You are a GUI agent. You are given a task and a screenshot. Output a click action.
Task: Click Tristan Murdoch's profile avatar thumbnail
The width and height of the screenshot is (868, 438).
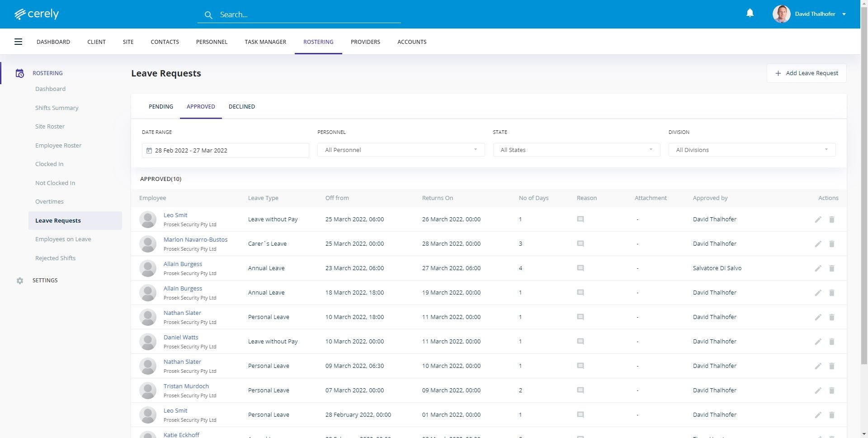click(x=148, y=390)
